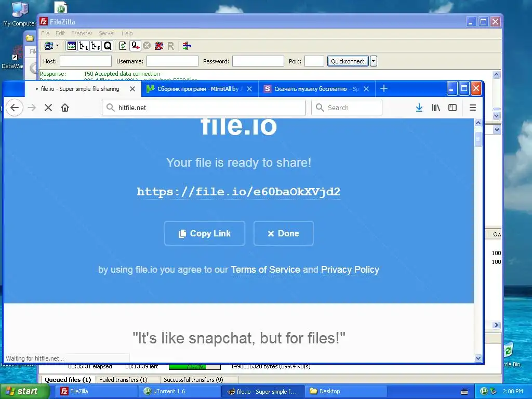Switch to file.io Super simple file sharing tab
This screenshot has height=399, width=532.
(x=79, y=89)
